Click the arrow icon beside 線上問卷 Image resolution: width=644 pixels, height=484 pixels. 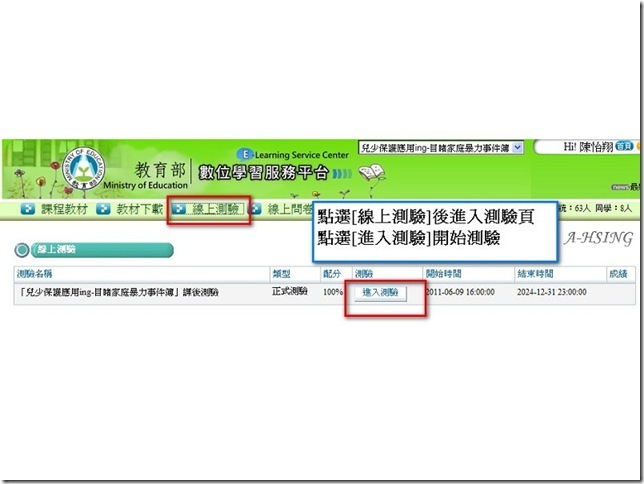tap(255, 209)
